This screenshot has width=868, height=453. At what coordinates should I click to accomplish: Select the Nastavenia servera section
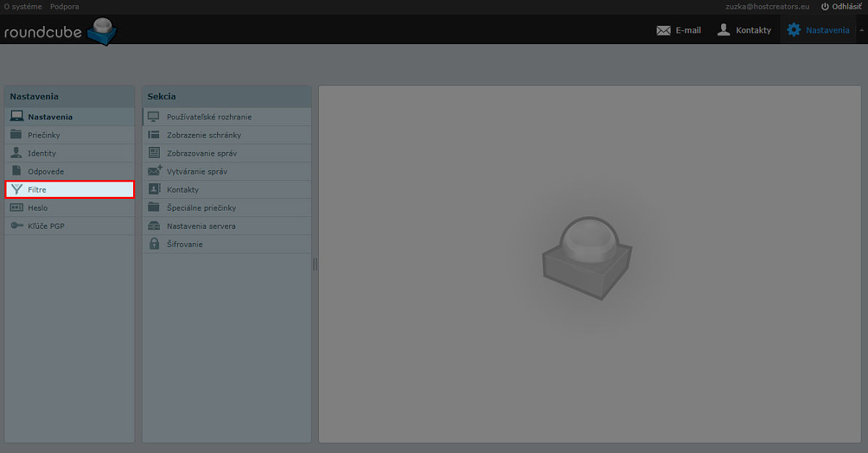[x=227, y=226]
